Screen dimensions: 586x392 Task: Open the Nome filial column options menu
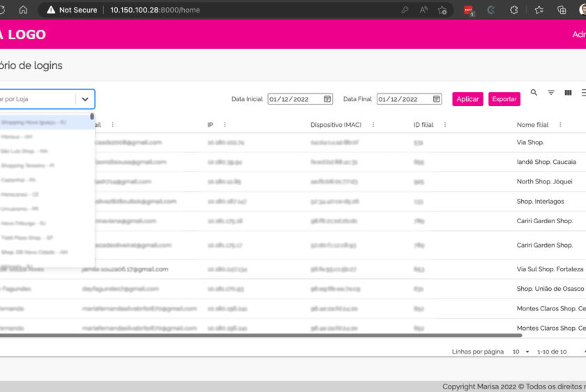pyautogui.click(x=560, y=125)
